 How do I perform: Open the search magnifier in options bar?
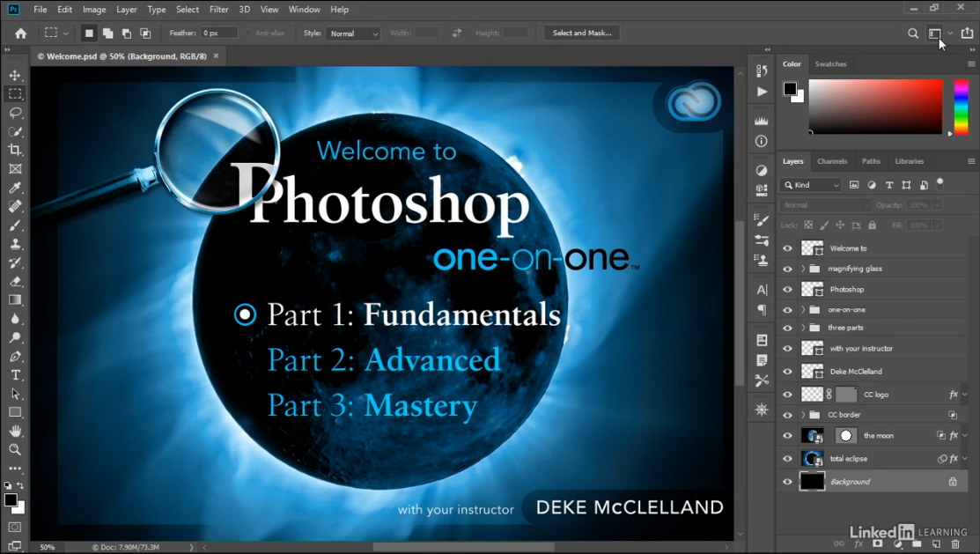[912, 33]
